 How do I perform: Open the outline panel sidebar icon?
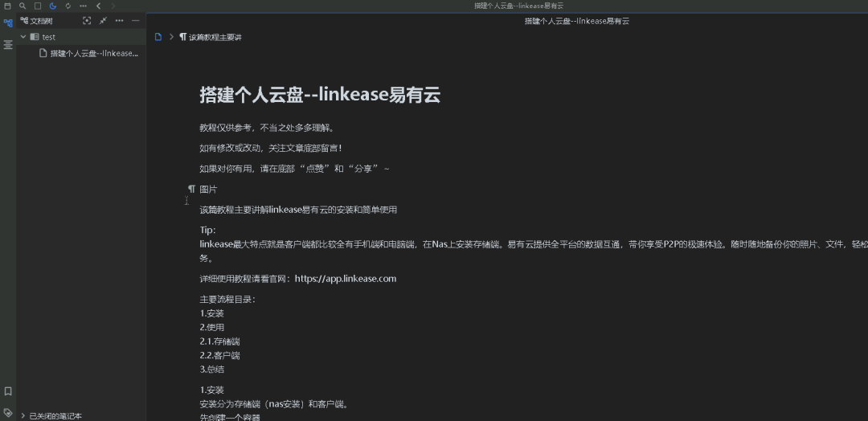[x=8, y=45]
